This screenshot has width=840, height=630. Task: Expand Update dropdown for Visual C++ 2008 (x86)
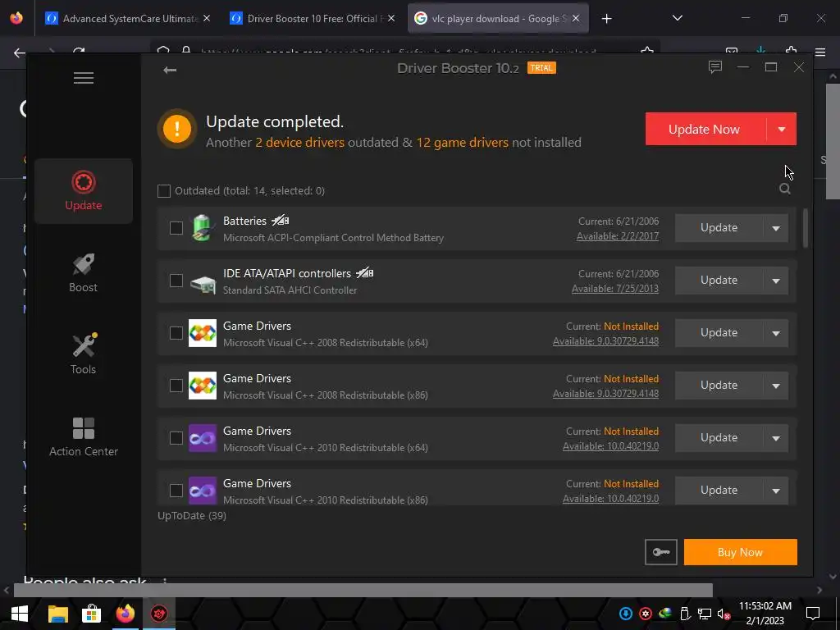[776, 386]
